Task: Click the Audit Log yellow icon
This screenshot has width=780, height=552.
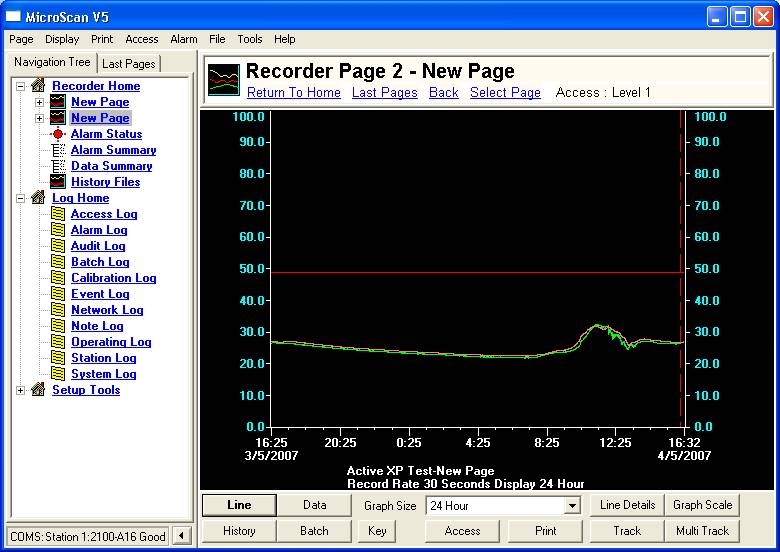Action: point(58,246)
